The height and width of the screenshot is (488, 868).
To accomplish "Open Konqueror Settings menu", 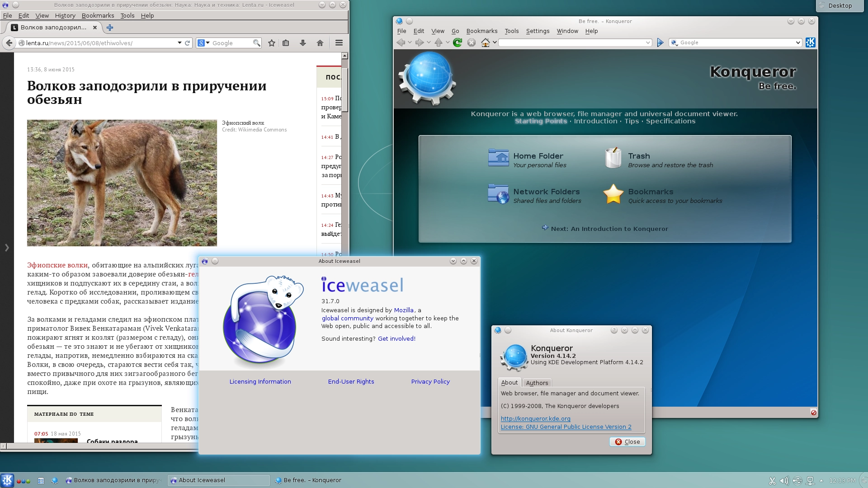I will click(538, 31).
